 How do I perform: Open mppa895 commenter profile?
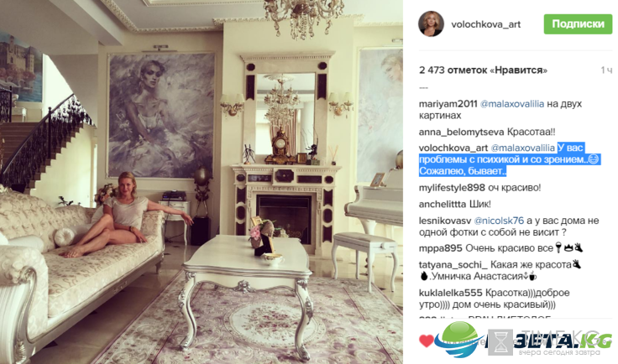tap(440, 248)
